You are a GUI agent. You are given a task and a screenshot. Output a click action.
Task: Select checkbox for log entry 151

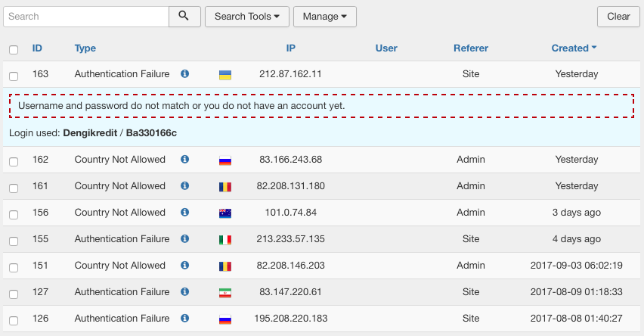click(x=14, y=267)
